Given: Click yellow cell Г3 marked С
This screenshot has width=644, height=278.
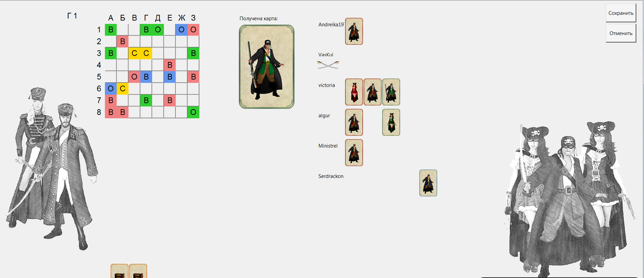Looking at the screenshot, I should click(146, 53).
